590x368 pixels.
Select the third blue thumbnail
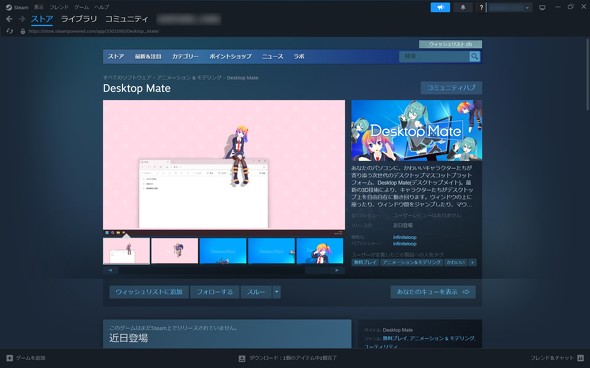pos(223,251)
